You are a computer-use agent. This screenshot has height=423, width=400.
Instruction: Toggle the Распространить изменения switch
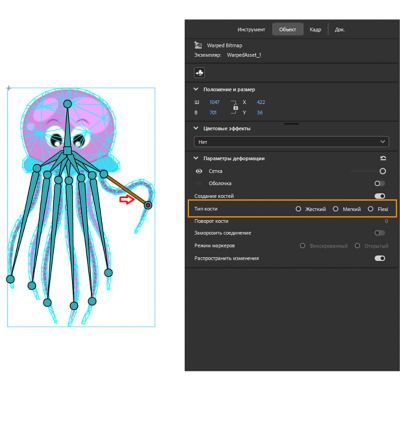(380, 258)
